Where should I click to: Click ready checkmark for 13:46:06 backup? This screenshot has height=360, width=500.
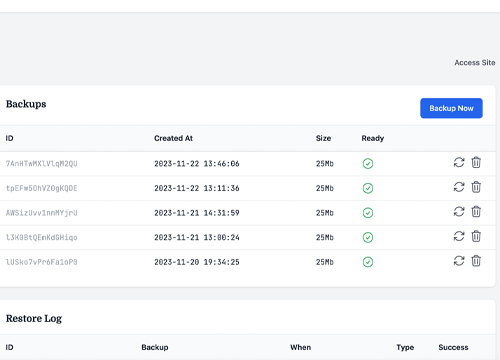pos(368,164)
